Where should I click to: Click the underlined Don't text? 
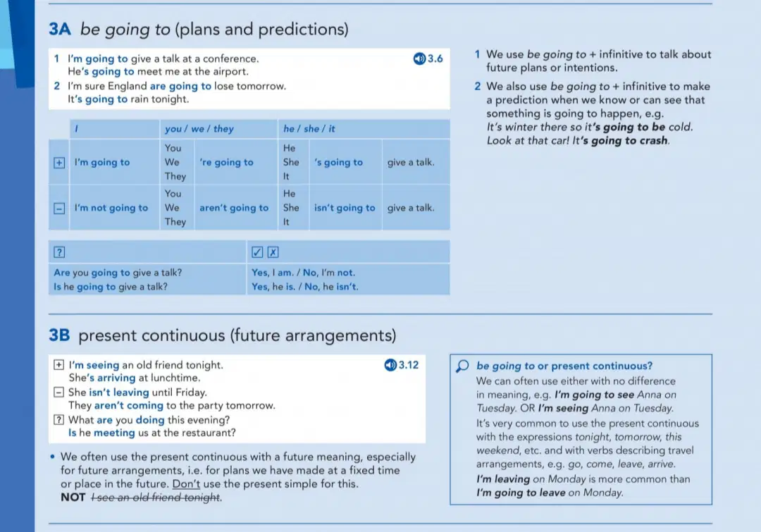point(186,484)
